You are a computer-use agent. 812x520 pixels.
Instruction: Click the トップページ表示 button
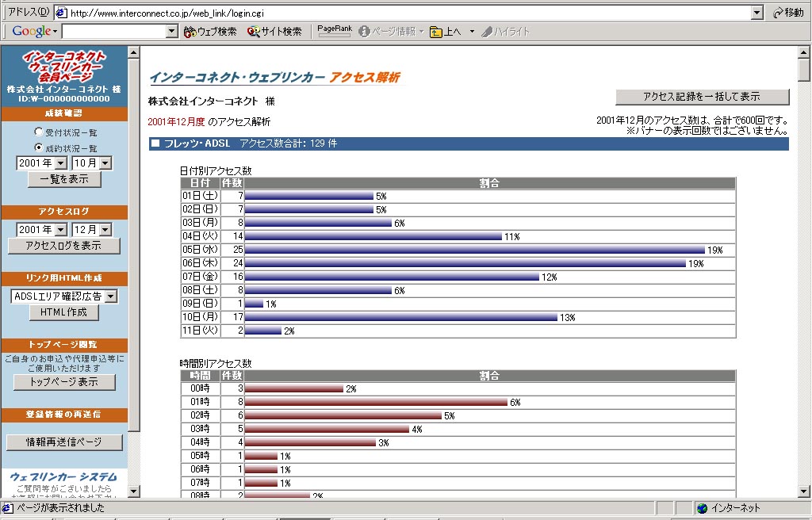[64, 382]
